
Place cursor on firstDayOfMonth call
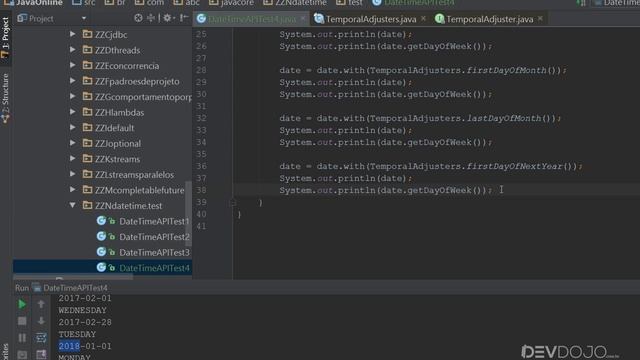tap(507, 70)
